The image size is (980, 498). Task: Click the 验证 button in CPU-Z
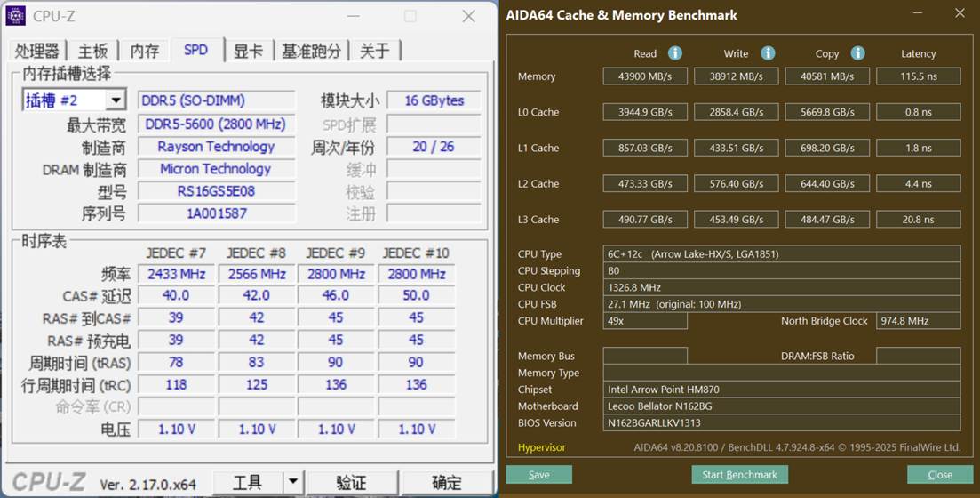pos(352,482)
